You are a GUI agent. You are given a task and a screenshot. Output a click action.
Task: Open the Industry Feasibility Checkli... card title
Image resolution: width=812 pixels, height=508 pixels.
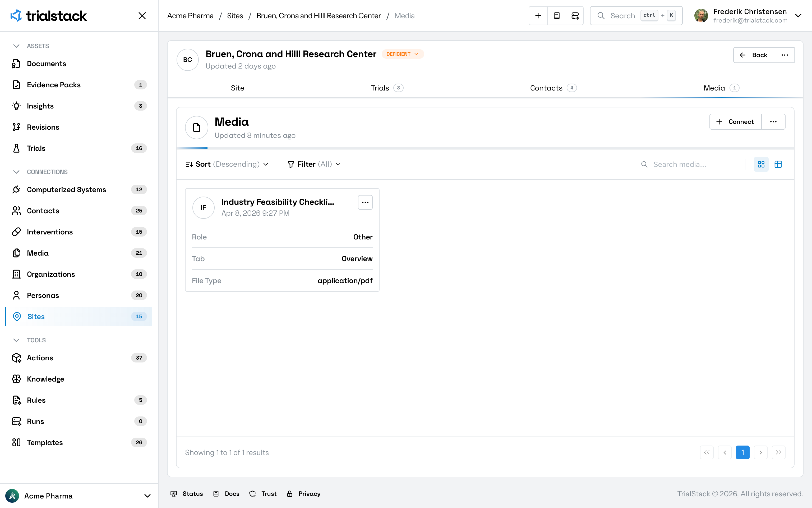[x=278, y=202]
